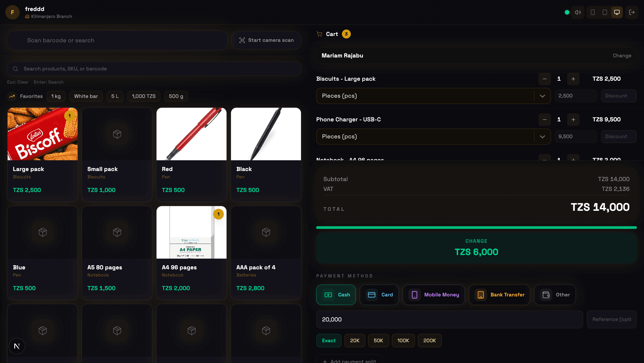The width and height of the screenshot is (644, 363).
Task: Add Black Pen product card
Action: (266, 155)
